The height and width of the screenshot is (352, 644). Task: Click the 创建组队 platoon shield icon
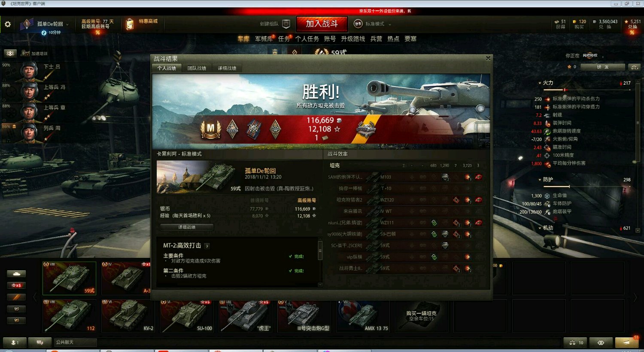(x=286, y=24)
